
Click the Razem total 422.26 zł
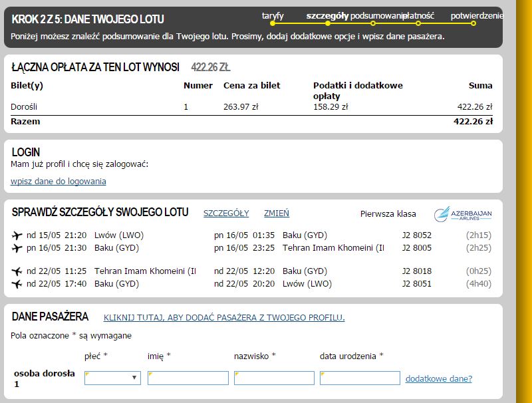pos(473,122)
